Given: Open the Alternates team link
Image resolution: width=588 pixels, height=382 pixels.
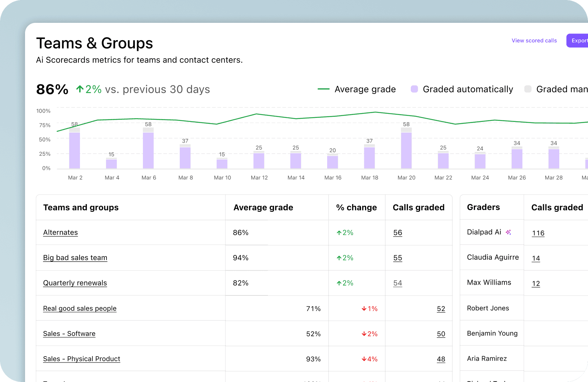Looking at the screenshot, I should coord(60,232).
